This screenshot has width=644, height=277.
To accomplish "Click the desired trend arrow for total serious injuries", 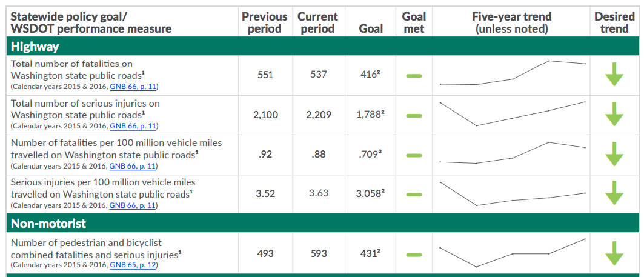I will tap(614, 114).
